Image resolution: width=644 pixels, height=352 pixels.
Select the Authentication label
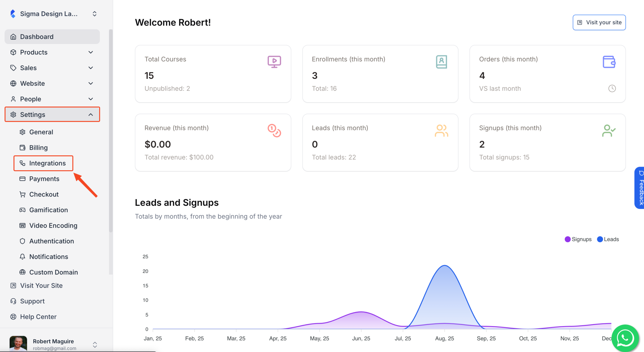(52, 241)
